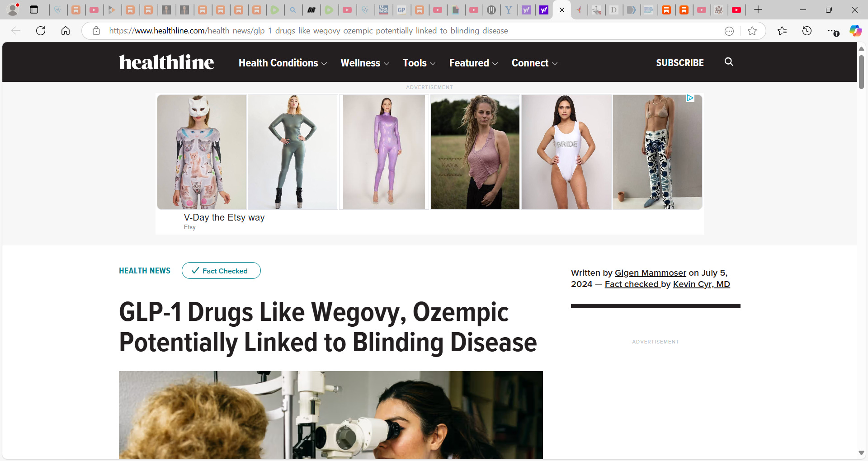The height and width of the screenshot is (461, 868).
Task: Click the purple latex catsuit ad image
Action: point(384,152)
